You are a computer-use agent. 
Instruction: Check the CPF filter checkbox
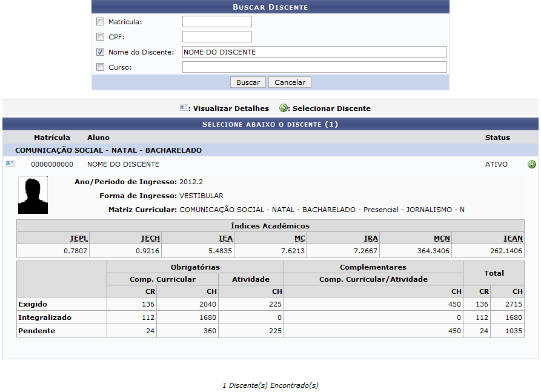(101, 37)
